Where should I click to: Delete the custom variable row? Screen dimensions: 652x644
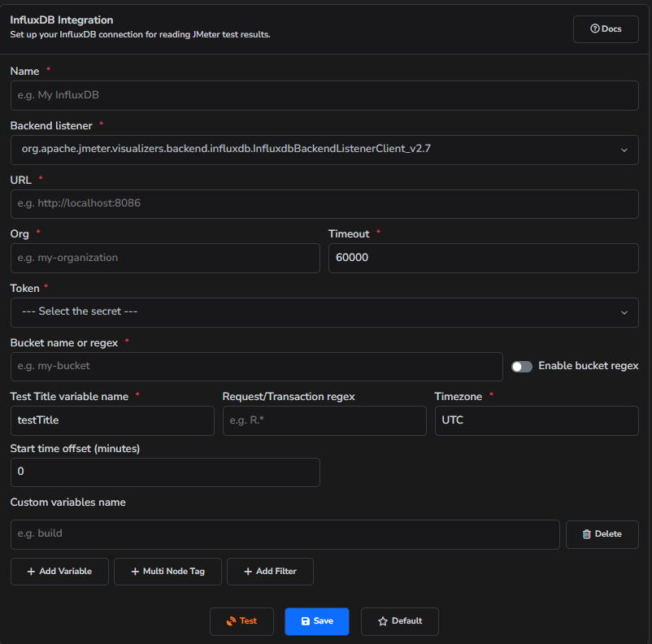(602, 534)
